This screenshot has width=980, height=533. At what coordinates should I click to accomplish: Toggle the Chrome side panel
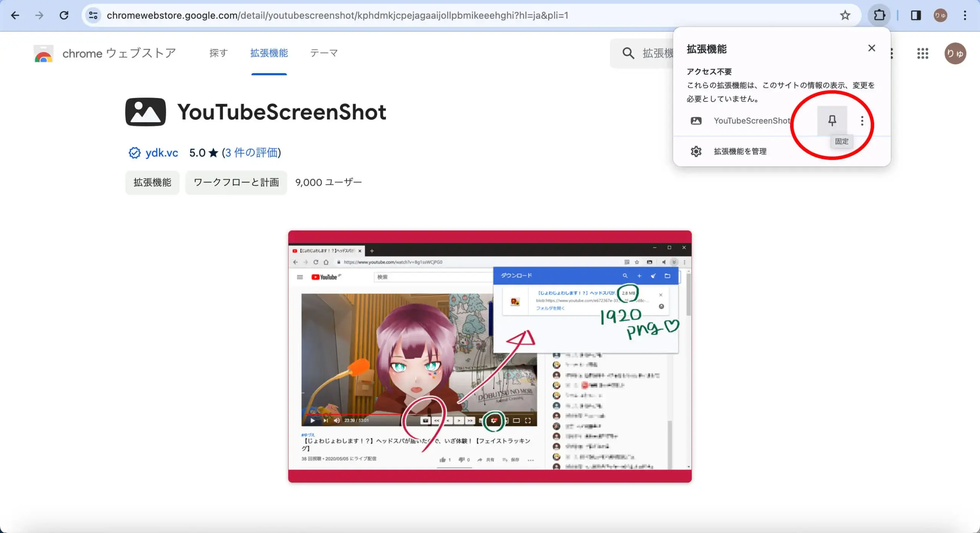pos(916,15)
